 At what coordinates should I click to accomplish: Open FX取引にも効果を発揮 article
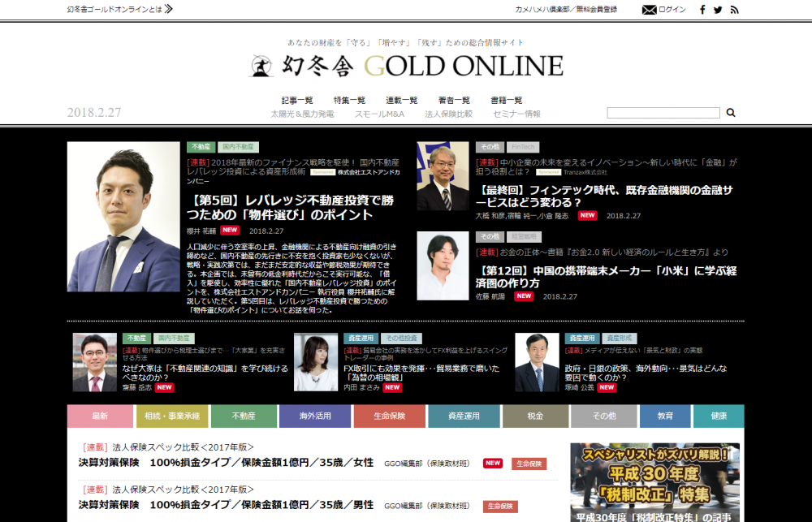tap(421, 373)
